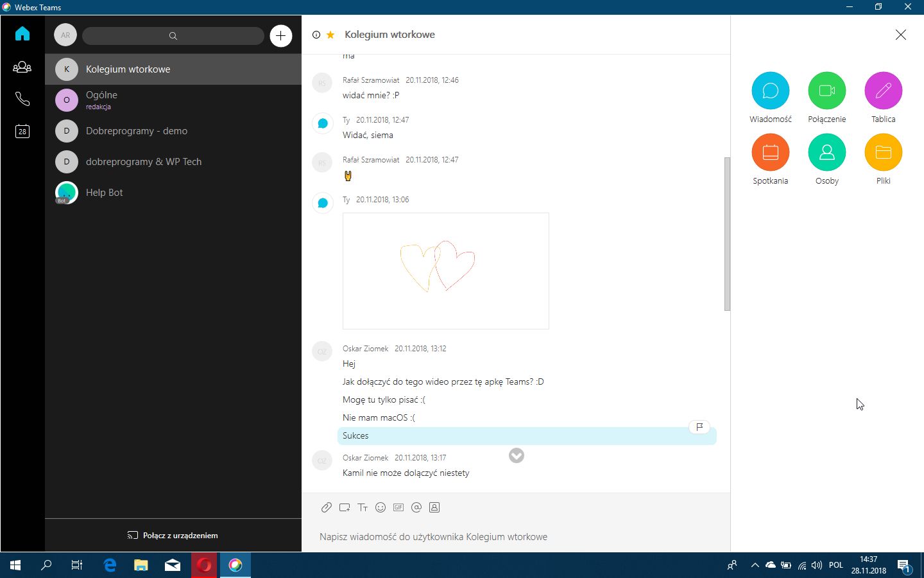The width and height of the screenshot is (924, 578).
Task: Expand the collapsed messages with the chevron circle
Action: point(516,455)
